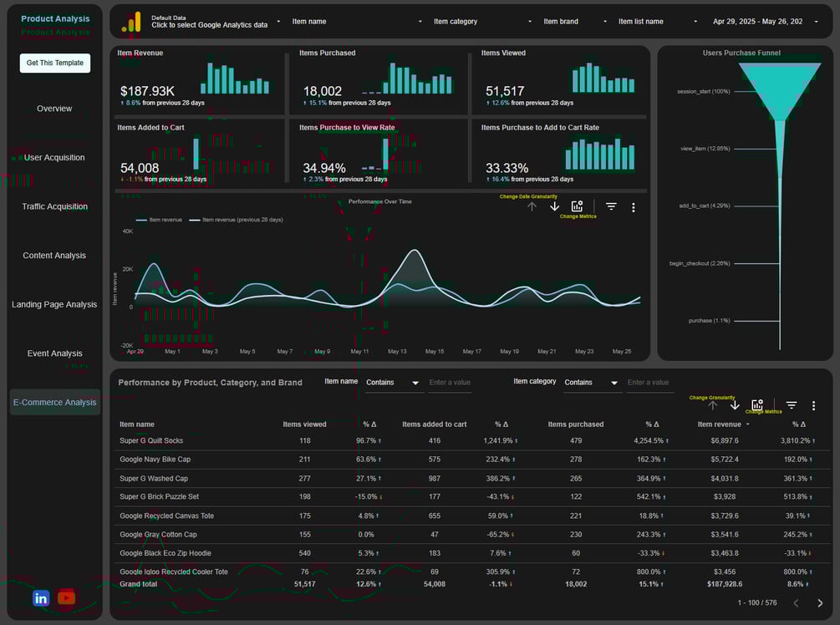Sort table by Item revenue column header
Image resolution: width=840 pixels, height=625 pixels.
tap(719, 424)
